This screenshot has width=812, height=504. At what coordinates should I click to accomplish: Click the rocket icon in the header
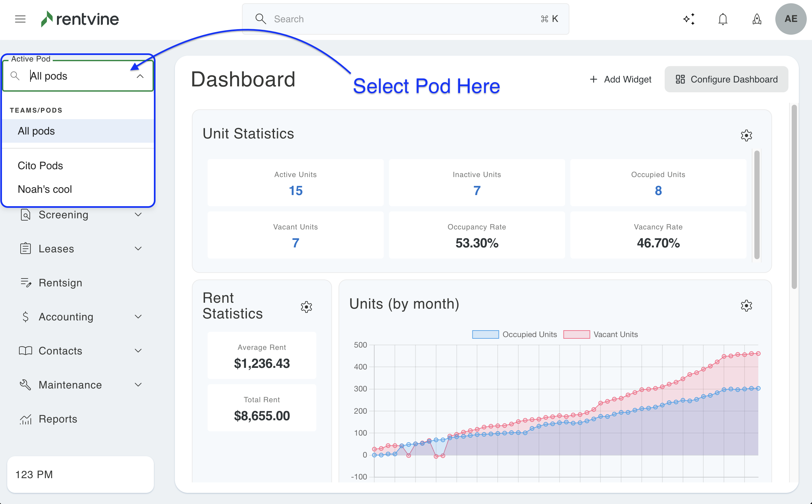(757, 19)
